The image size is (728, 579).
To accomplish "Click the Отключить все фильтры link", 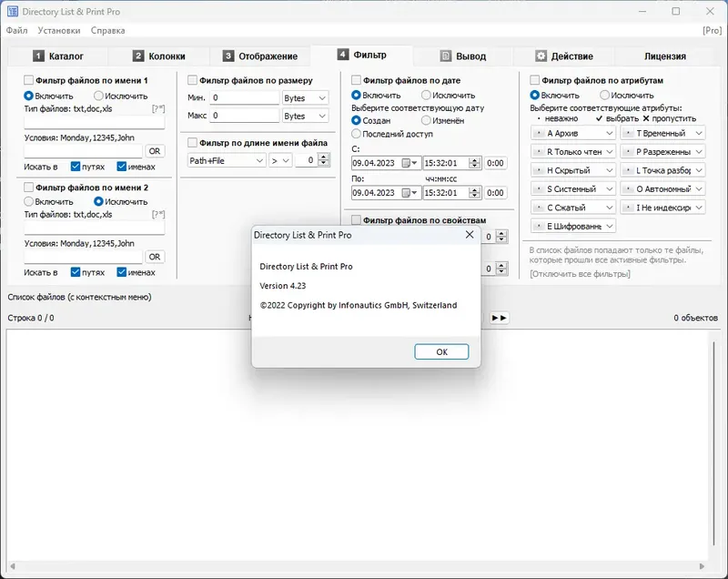I will [581, 272].
